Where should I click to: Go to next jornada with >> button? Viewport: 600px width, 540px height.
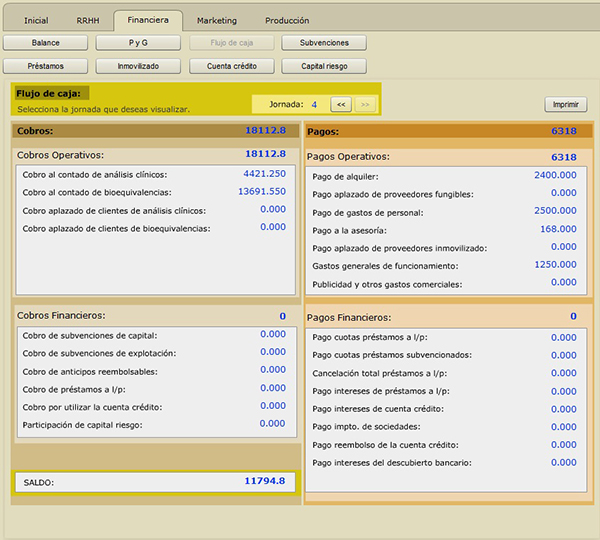(365, 104)
